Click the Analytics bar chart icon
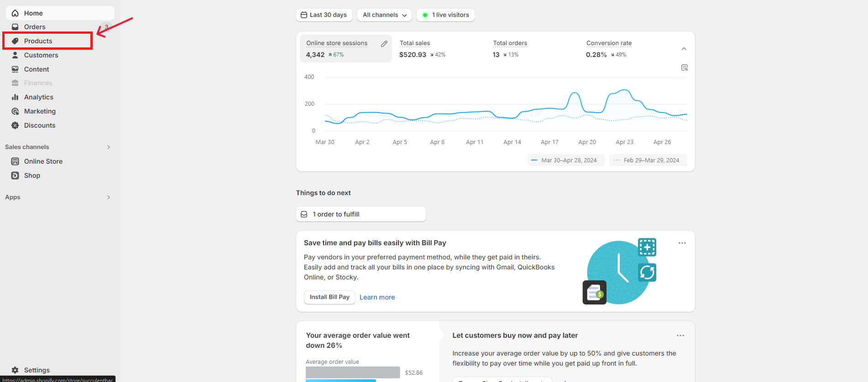 15,97
